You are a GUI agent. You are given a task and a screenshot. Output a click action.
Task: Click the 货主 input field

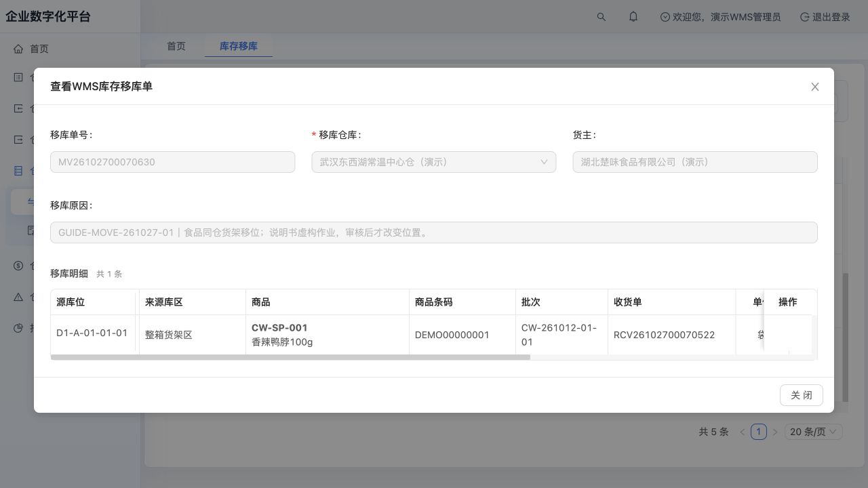coord(695,162)
